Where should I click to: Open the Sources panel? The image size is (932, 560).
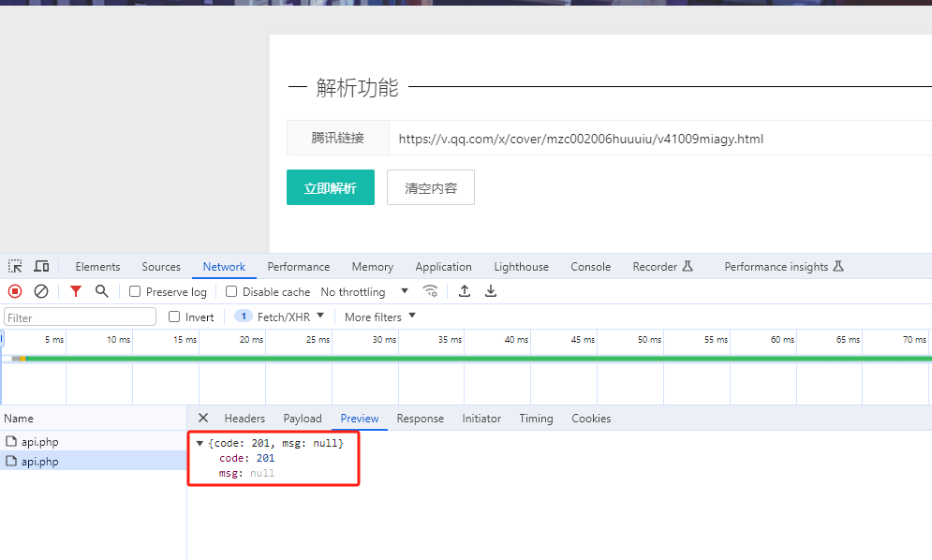tap(161, 267)
